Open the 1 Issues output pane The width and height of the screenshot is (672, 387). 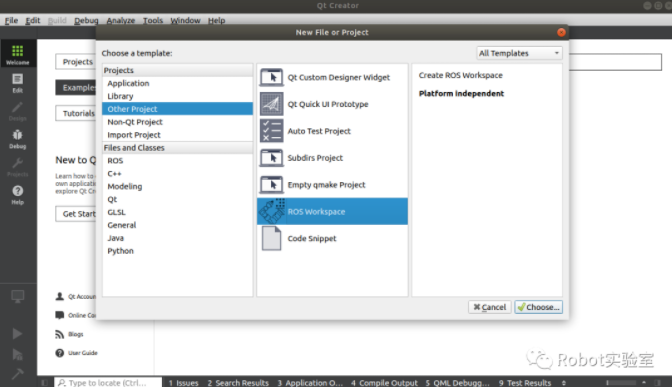(x=183, y=383)
